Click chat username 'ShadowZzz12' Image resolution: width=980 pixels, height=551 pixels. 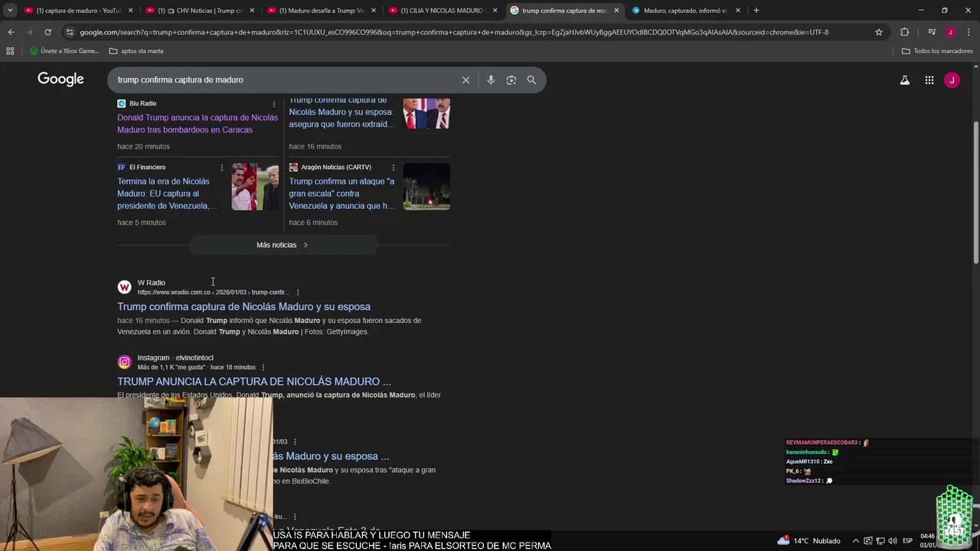point(803,481)
